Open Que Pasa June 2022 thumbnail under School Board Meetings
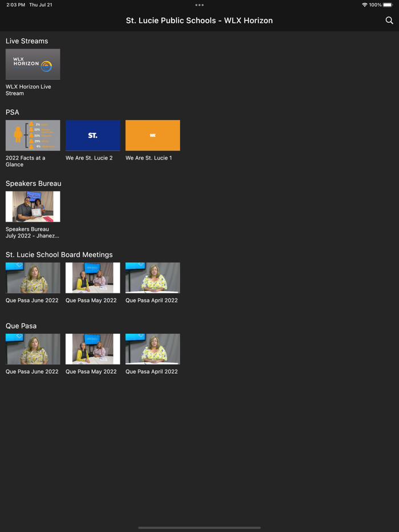Image resolution: width=399 pixels, height=532 pixels. [x=33, y=278]
